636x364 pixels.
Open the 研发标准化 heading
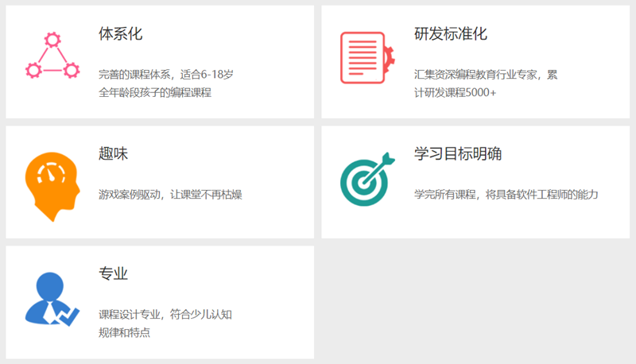pyautogui.click(x=450, y=34)
